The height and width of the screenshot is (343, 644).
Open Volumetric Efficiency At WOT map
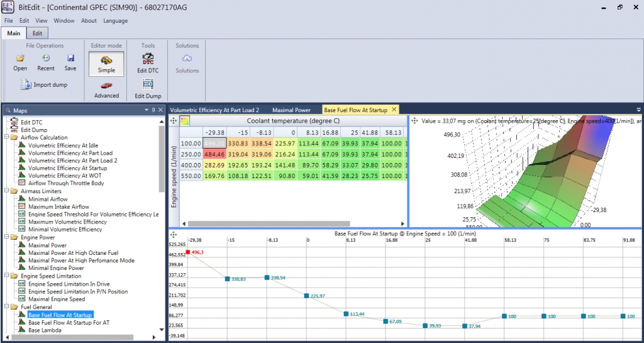(64, 176)
